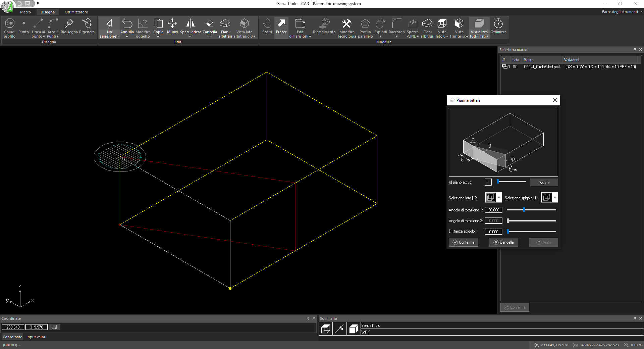The height and width of the screenshot is (349, 644).
Task: Open the Barre degli strumenti menu
Action: click(622, 12)
